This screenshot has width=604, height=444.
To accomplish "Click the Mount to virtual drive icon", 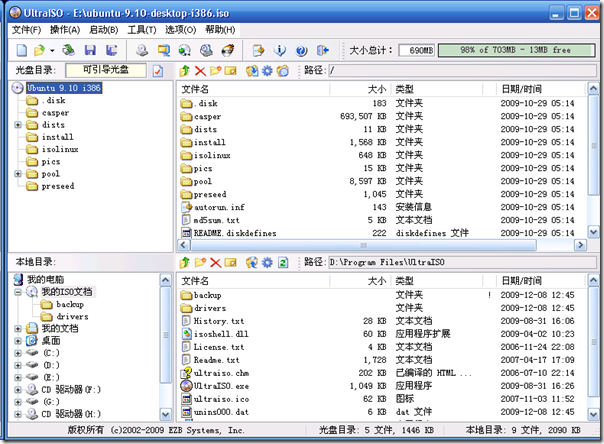I will 206,50.
